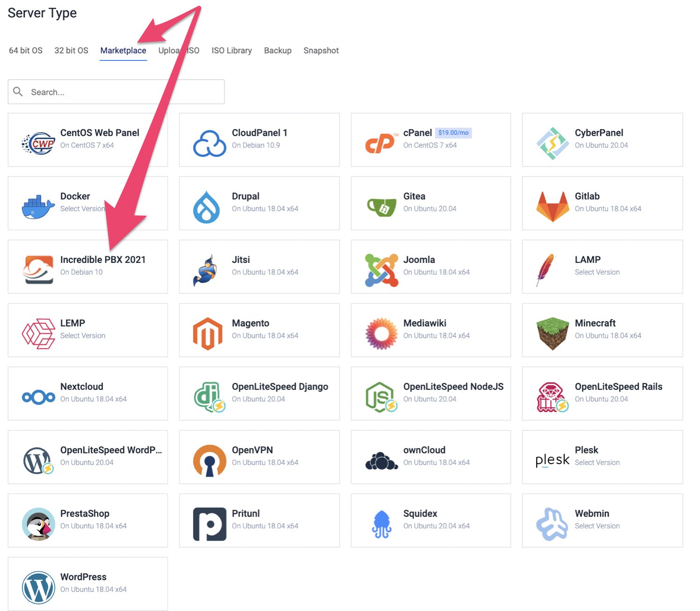Click the Gitea title text
700x611 pixels.
[414, 196]
